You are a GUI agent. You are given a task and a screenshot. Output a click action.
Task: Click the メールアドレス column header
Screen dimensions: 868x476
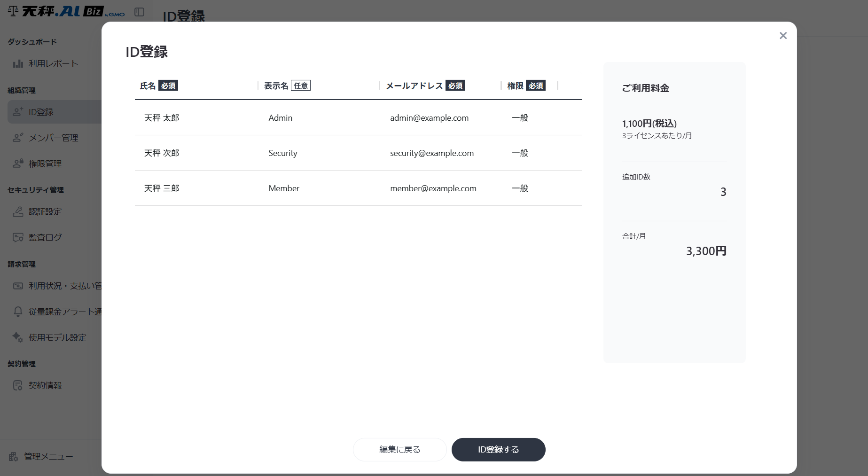(x=414, y=86)
